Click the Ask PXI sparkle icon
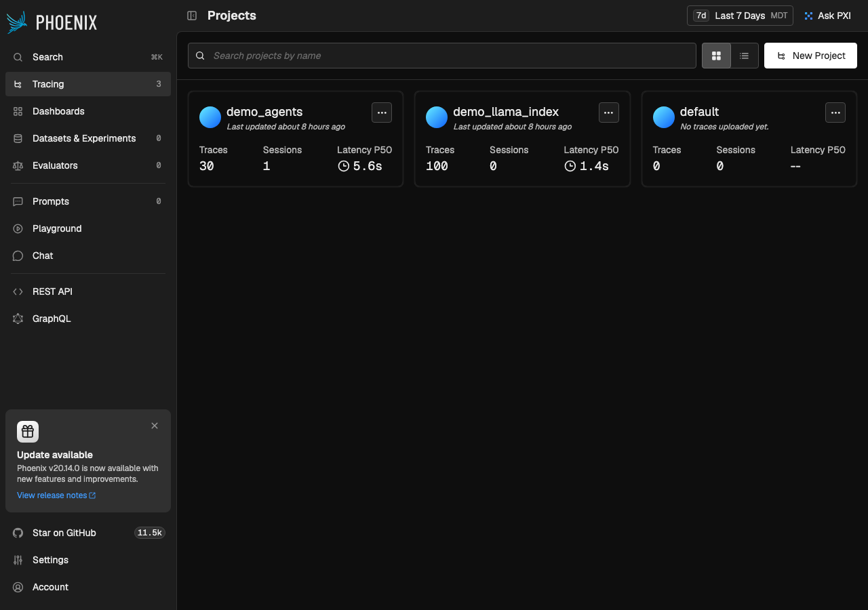Image resolution: width=868 pixels, height=610 pixels. pyautogui.click(x=808, y=16)
